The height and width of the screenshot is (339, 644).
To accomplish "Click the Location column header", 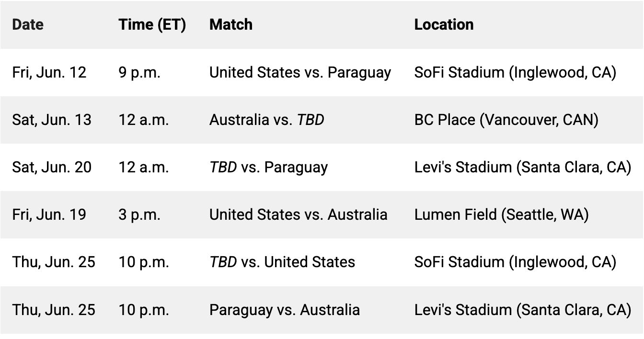I will (444, 24).
